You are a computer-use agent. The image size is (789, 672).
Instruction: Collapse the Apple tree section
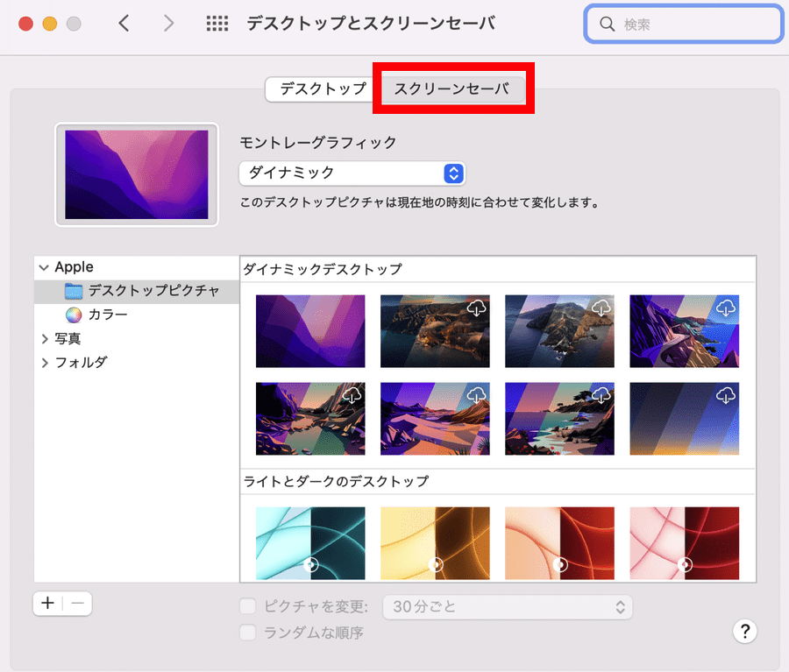click(x=45, y=267)
